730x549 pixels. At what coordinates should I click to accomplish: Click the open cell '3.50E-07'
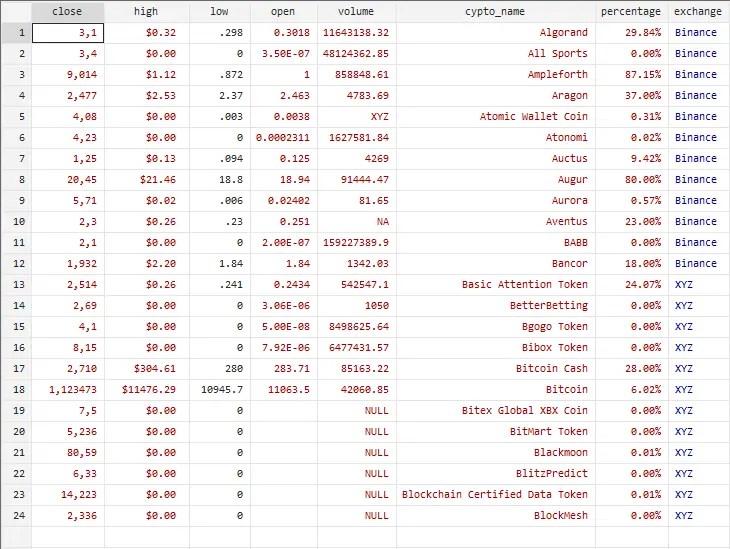click(x=284, y=54)
